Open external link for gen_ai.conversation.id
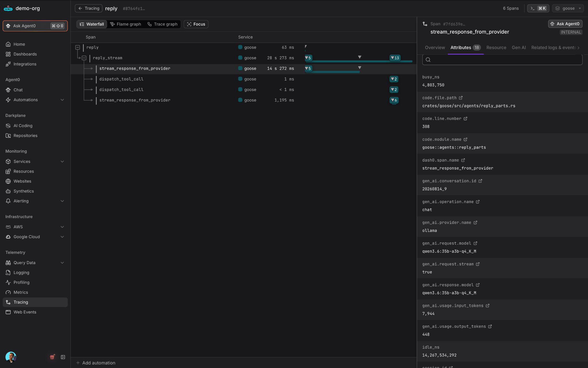This screenshot has height=368, width=588. [x=480, y=181]
